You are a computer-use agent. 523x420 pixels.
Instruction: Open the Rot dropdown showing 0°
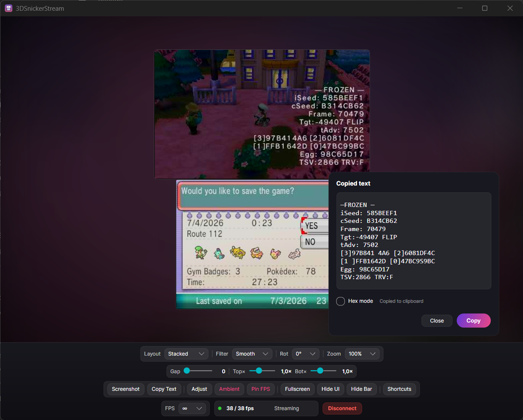(x=306, y=354)
